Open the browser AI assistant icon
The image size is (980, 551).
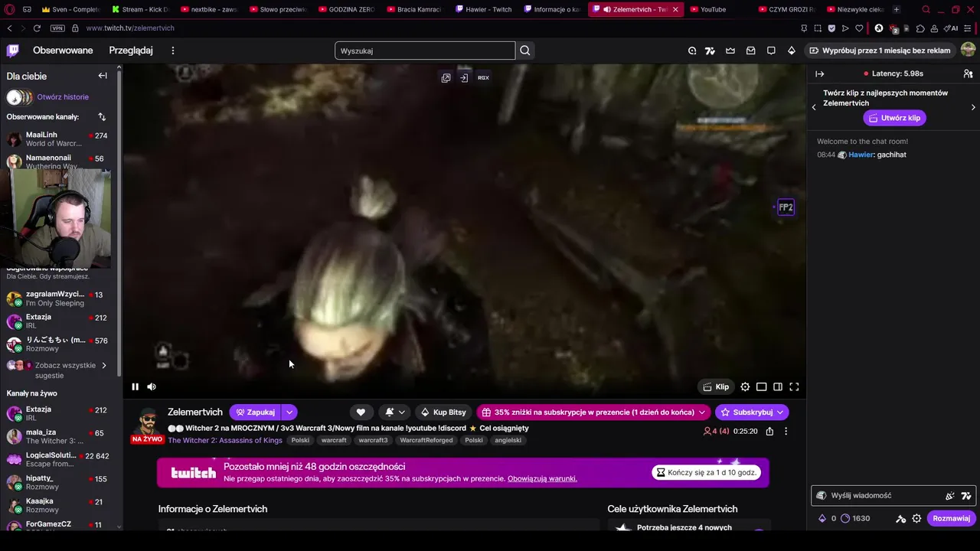click(951, 28)
